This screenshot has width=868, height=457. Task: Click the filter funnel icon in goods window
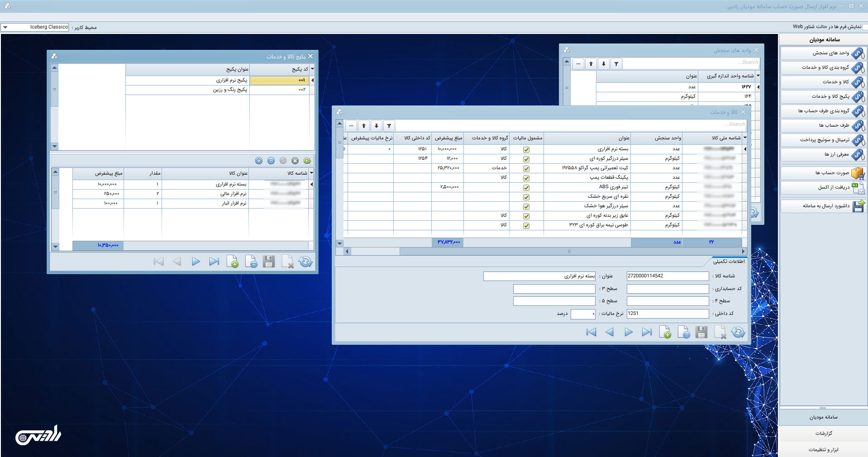pyautogui.click(x=389, y=126)
